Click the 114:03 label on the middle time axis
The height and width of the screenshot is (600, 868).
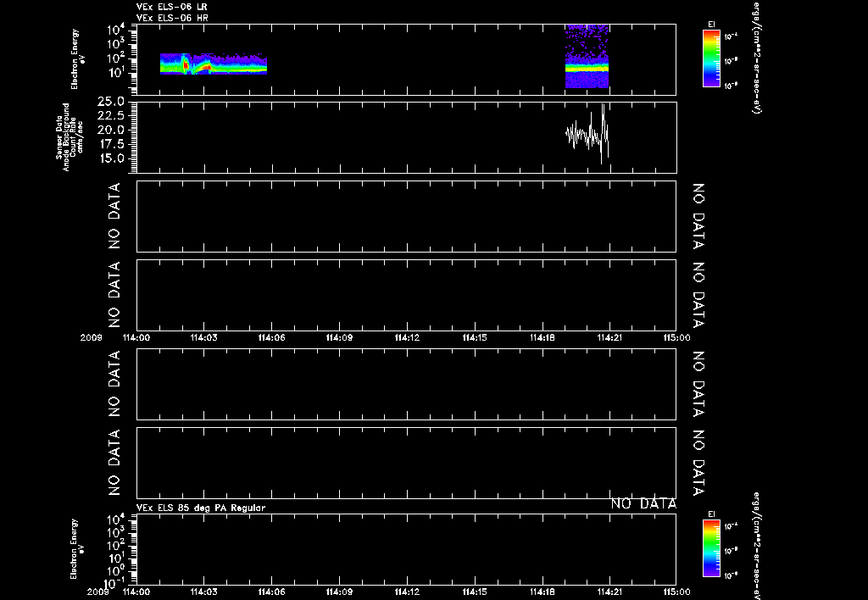coord(203,337)
